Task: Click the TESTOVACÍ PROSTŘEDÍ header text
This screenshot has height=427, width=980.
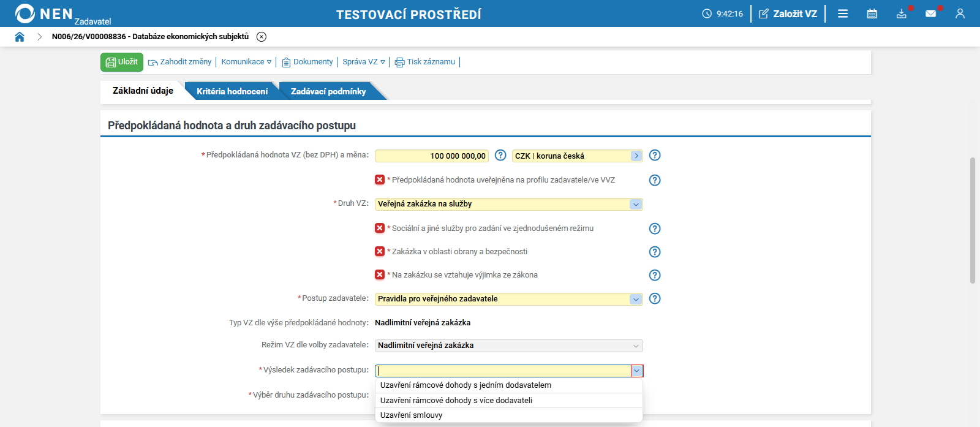Action: click(409, 14)
